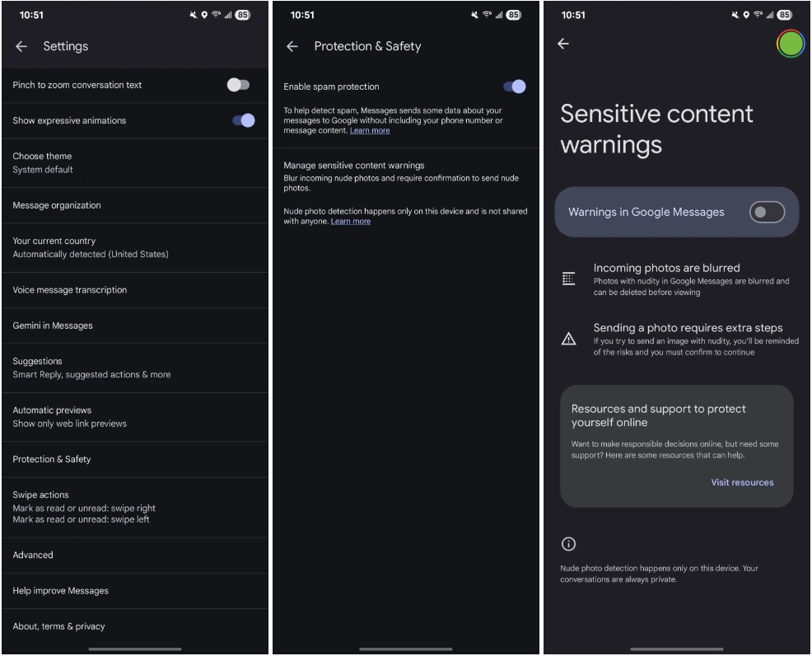Disable Show expressive animations switch
This screenshot has width=812, height=656.
(244, 120)
